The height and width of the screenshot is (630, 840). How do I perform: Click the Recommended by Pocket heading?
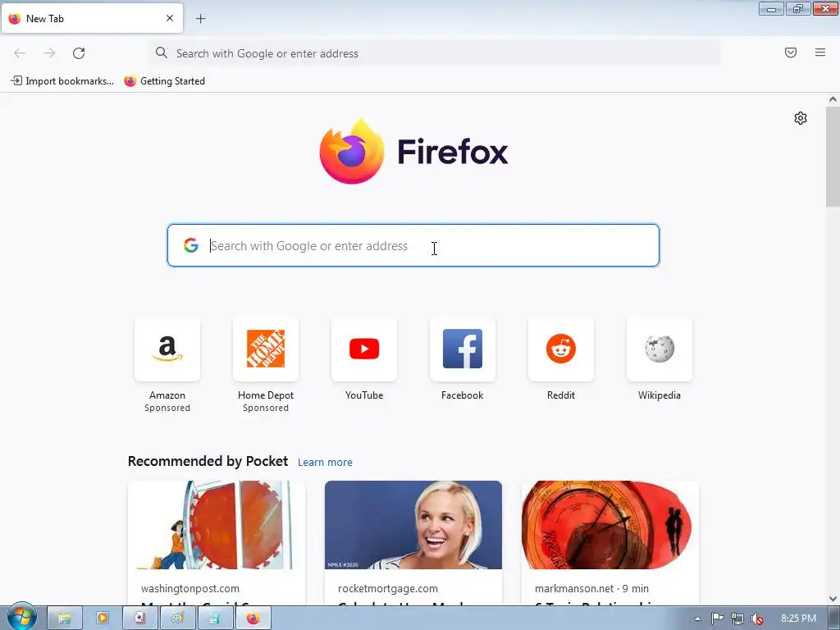(208, 461)
